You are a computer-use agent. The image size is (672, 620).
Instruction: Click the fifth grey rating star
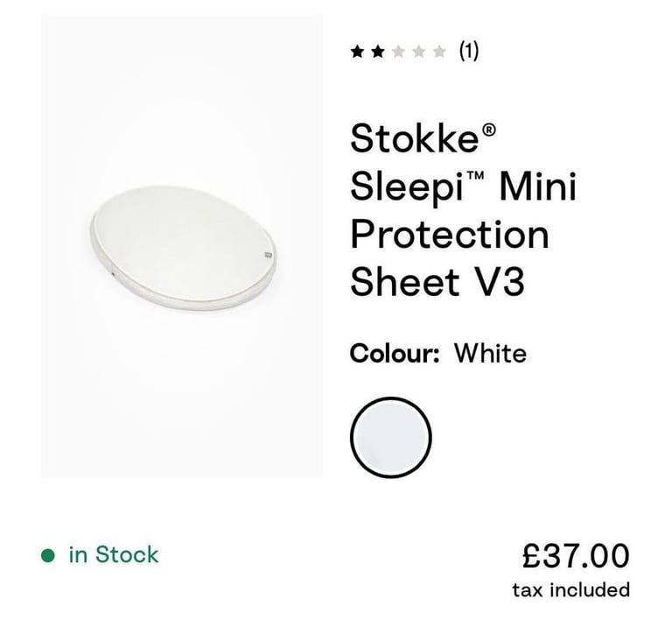(x=439, y=52)
